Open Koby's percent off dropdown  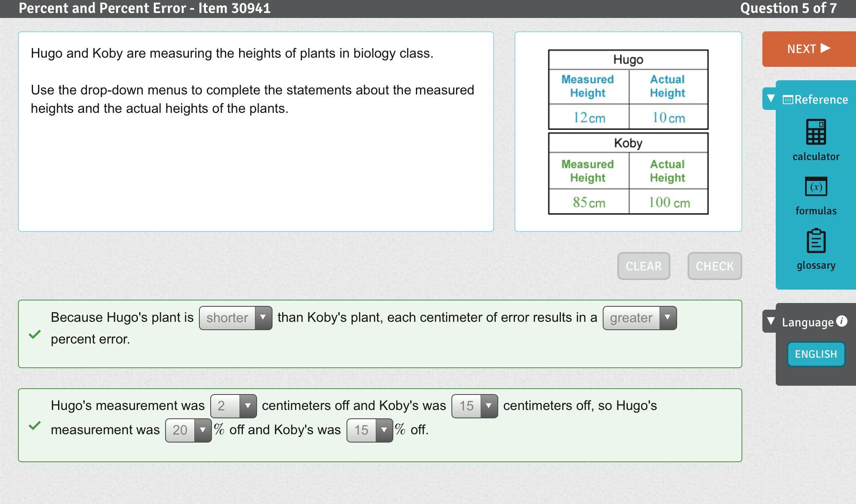pos(369,430)
